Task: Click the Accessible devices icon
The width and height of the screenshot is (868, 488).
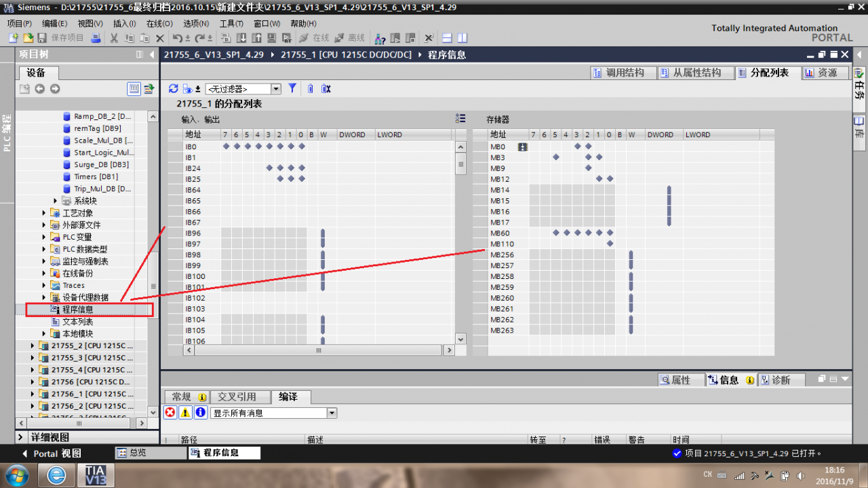Action: click(x=380, y=38)
